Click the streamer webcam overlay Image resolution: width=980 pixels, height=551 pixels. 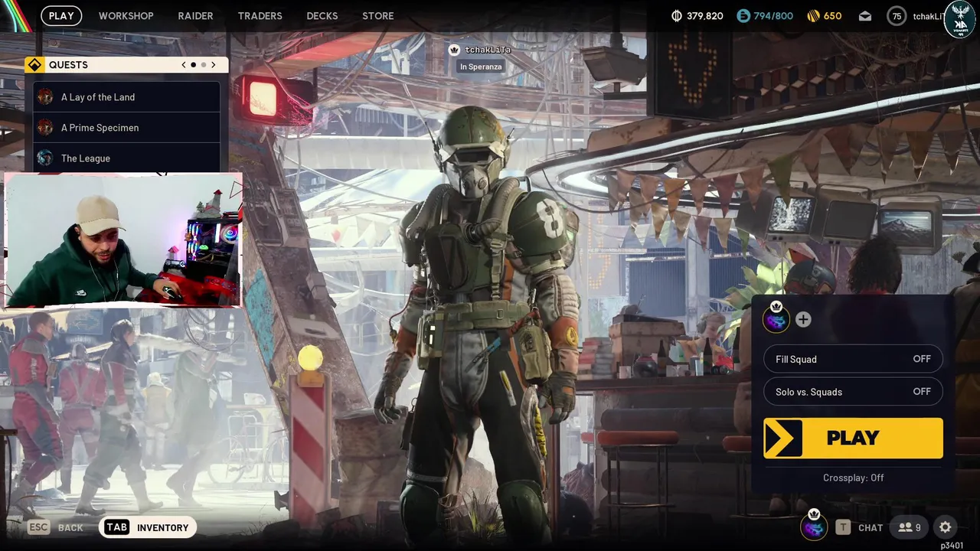[x=122, y=240]
